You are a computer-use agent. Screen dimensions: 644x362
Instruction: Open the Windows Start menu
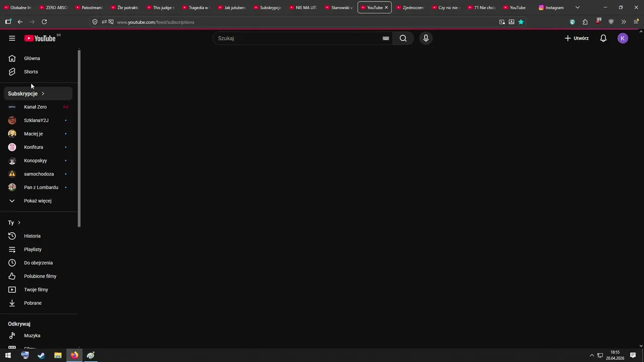8,355
